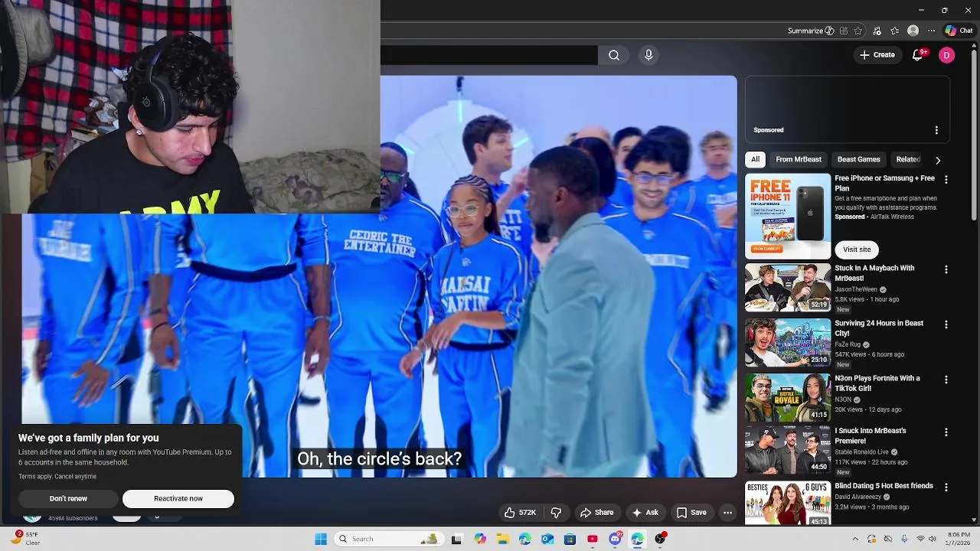Add page to favorites star icon
This screenshot has height=551, width=980.
(x=858, y=31)
